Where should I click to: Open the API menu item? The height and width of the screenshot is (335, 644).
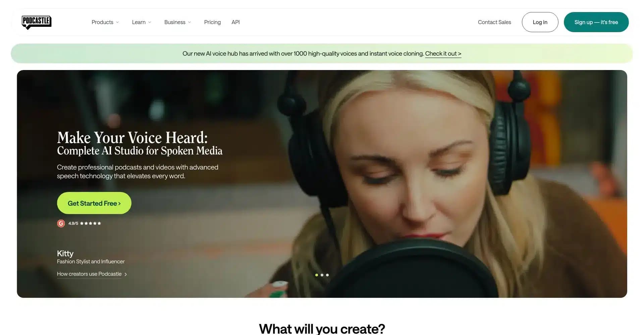click(235, 22)
